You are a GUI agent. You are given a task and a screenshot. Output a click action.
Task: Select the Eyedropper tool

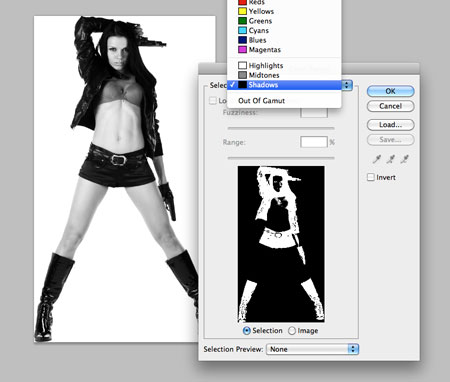click(377, 159)
